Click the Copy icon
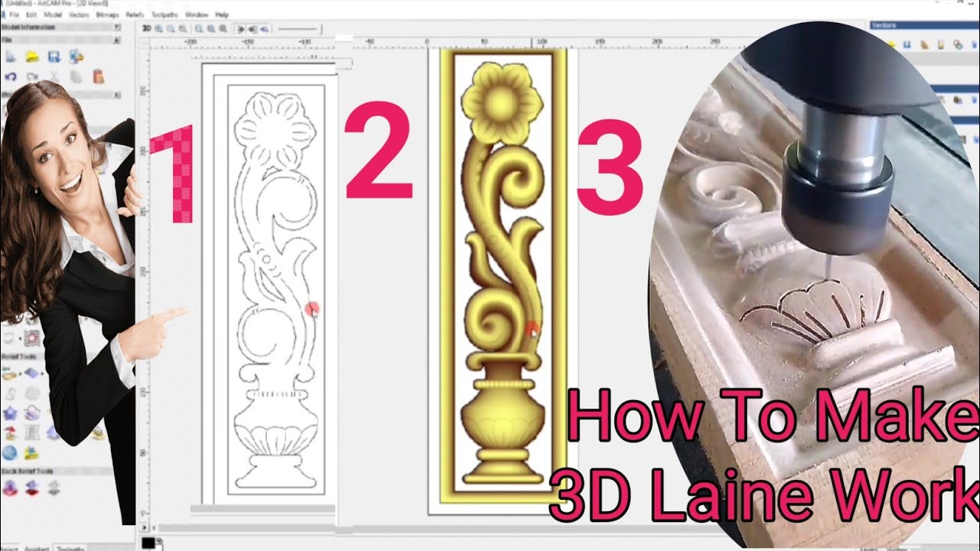The height and width of the screenshot is (551, 980). (76, 77)
